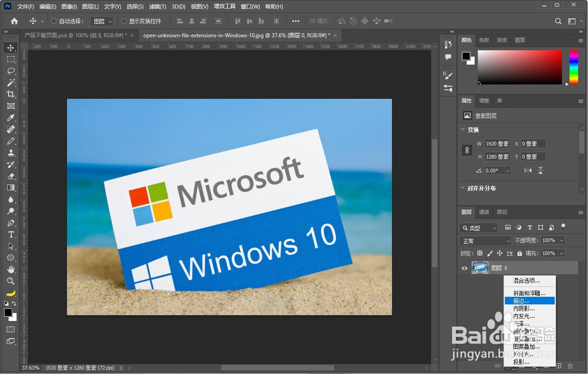Toggle the layer filter on/off switch

(x=563, y=227)
